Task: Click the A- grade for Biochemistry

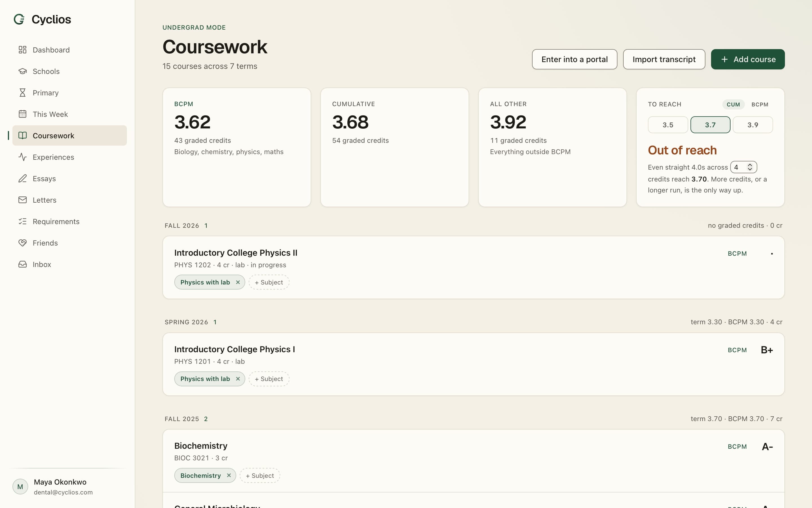Action: pos(767,446)
